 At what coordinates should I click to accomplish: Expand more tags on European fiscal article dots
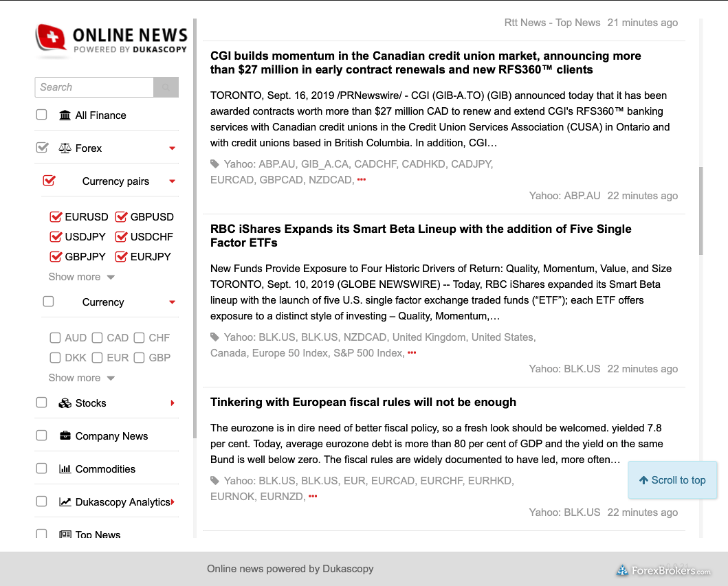(313, 496)
